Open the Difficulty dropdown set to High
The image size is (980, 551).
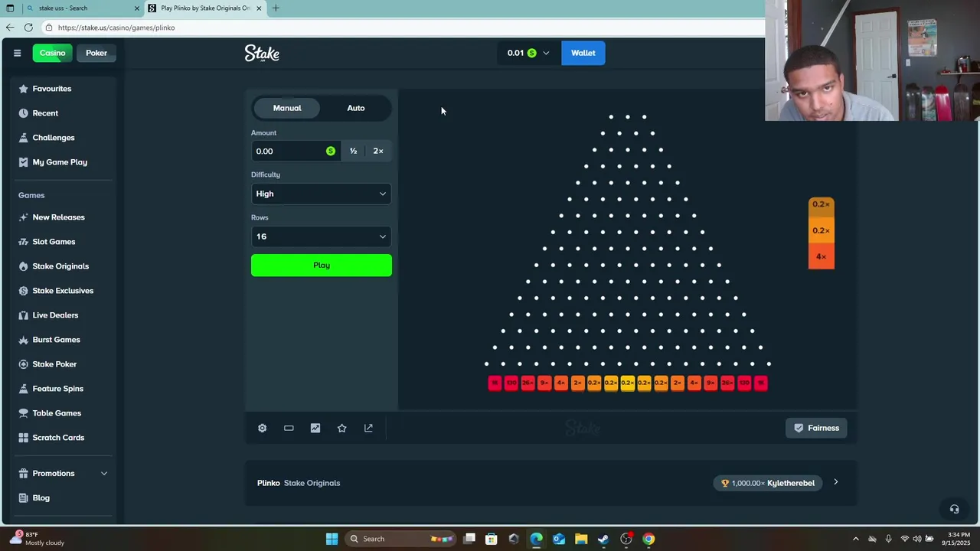click(322, 194)
